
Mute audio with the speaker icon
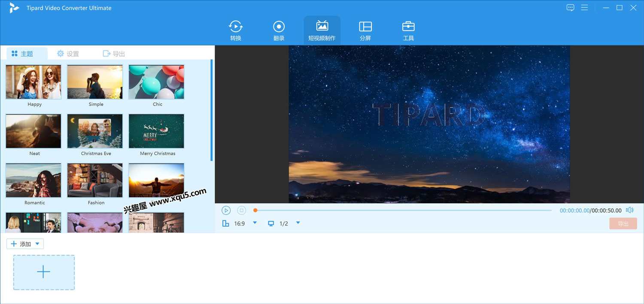(629, 210)
